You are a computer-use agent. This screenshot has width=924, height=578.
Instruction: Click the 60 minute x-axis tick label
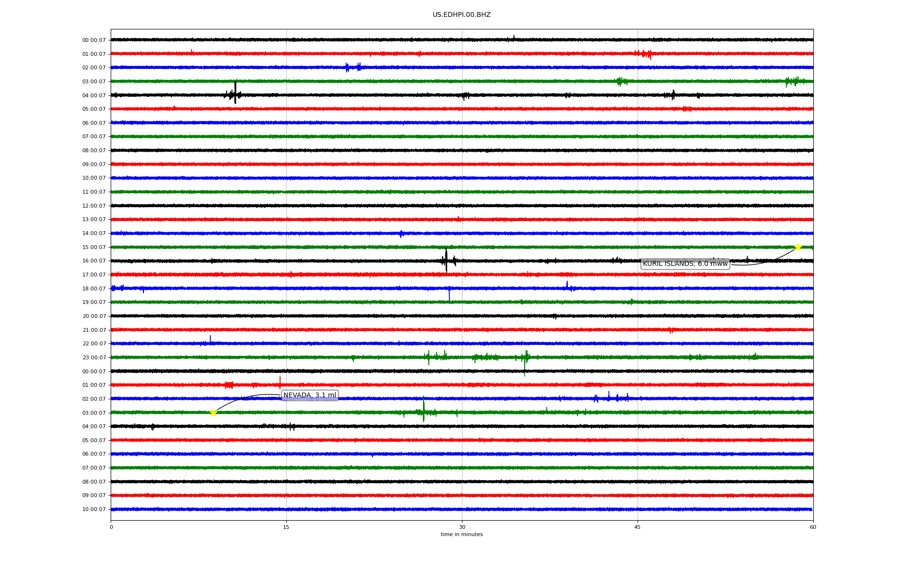(813, 527)
